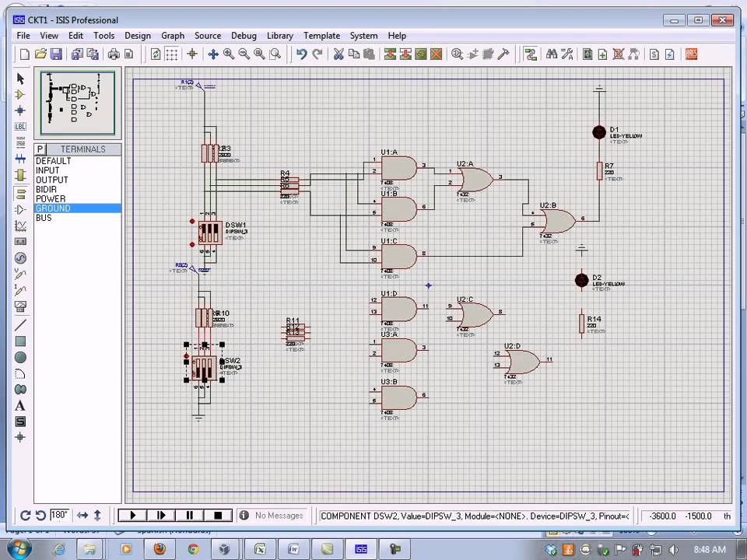Select the Subcircuit Mode tool

(x=20, y=175)
